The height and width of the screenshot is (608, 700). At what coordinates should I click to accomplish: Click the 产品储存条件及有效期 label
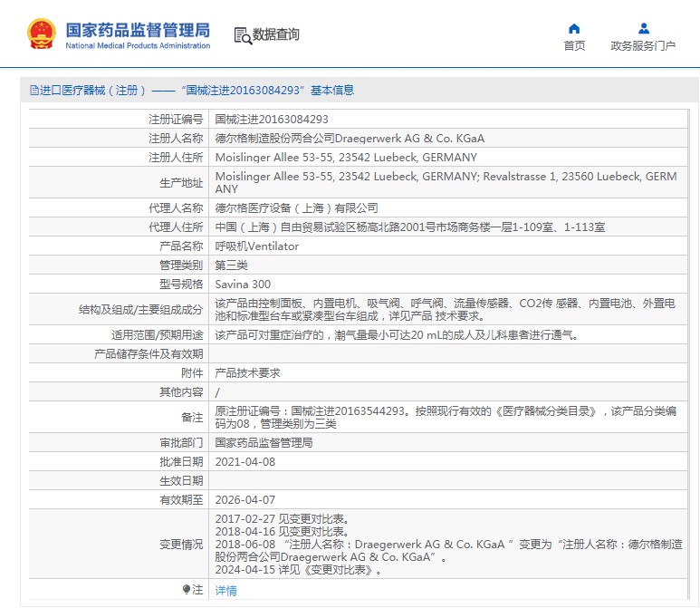pyautogui.click(x=149, y=354)
